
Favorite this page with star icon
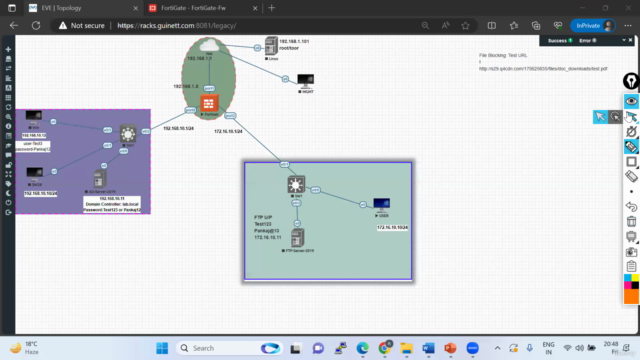pyautogui.click(x=465, y=25)
